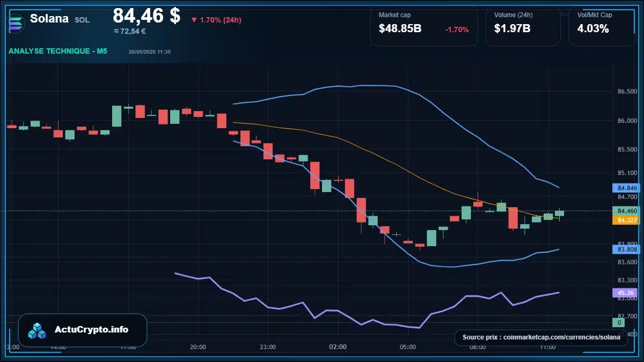Click the 83.300 price axis label
The width and height of the screenshot is (644, 362).
click(x=627, y=280)
